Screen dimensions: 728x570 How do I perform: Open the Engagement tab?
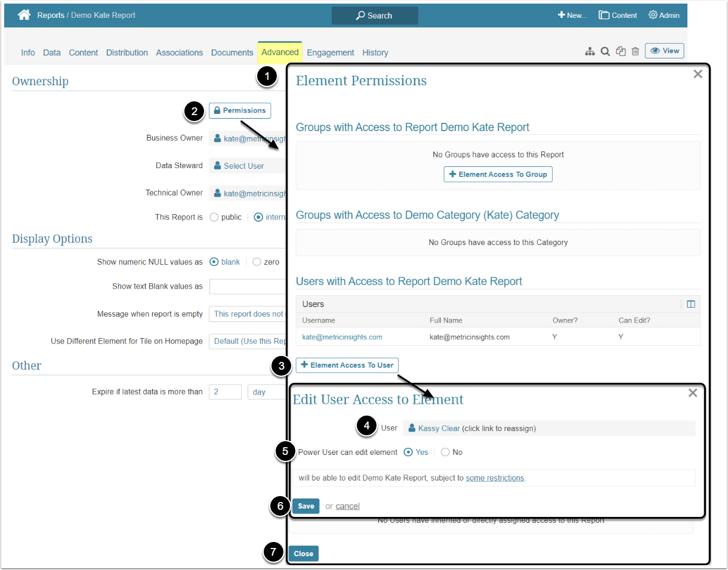pyautogui.click(x=331, y=52)
